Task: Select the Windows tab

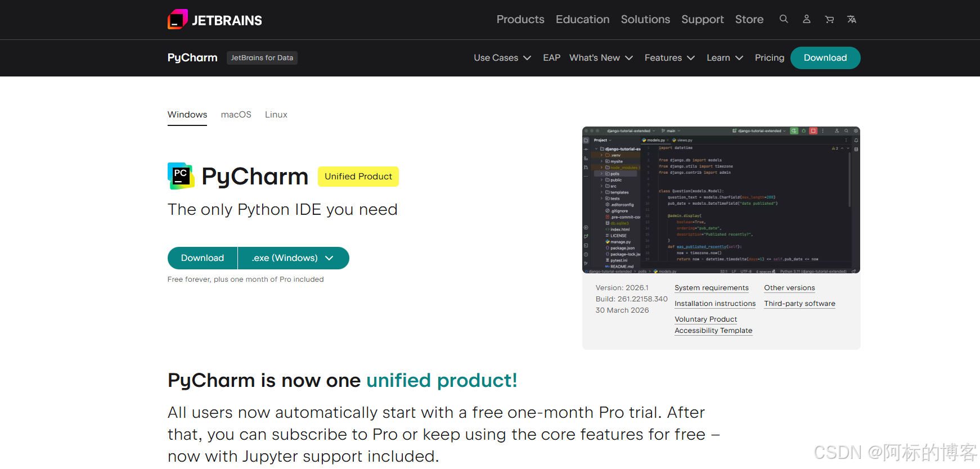Action: [187, 115]
